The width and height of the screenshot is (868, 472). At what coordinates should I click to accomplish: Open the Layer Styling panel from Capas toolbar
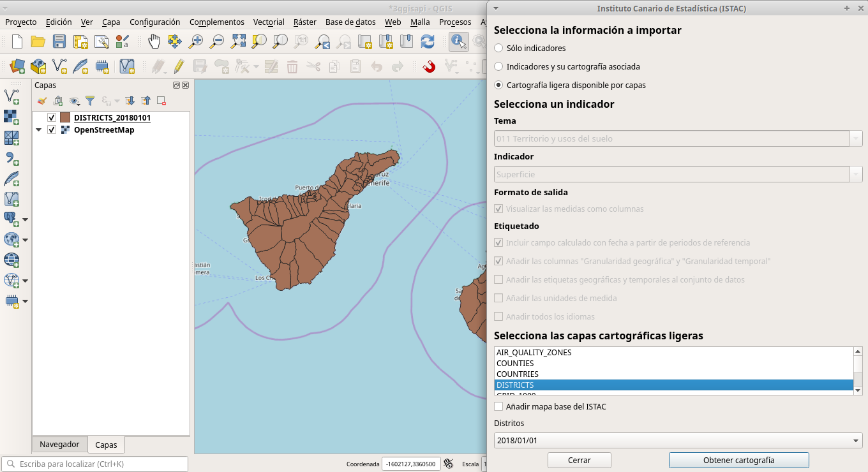42,100
